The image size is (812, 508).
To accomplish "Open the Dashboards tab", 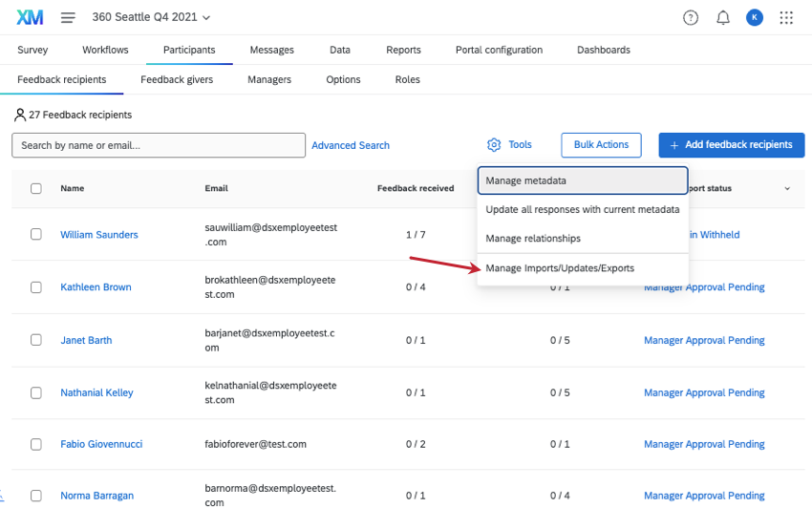I will [x=604, y=50].
